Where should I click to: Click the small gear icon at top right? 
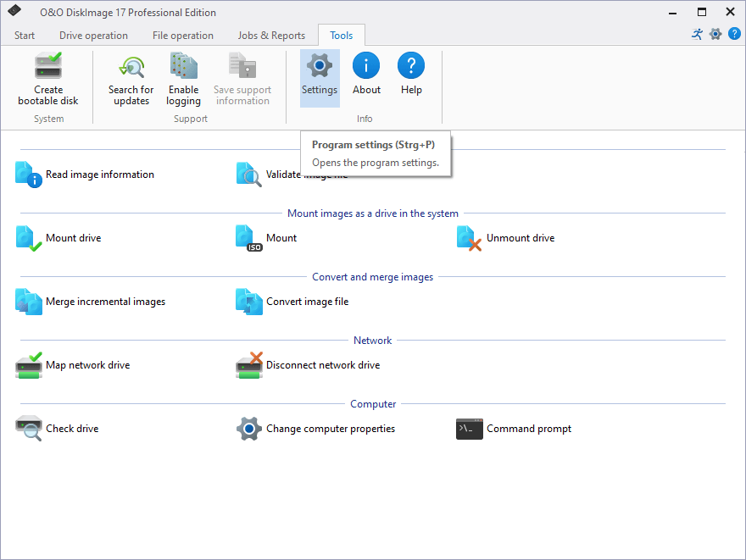(x=715, y=34)
